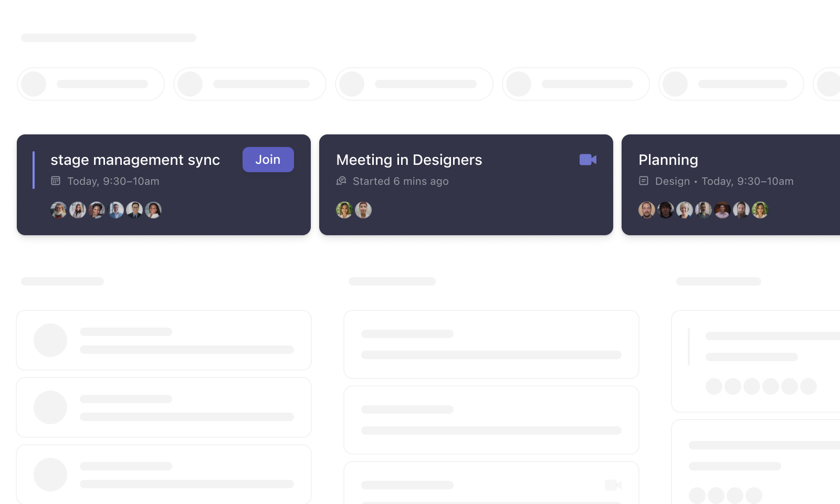The height and width of the screenshot is (504, 840).
Task: Open the Planning meeting title
Action: pyautogui.click(x=668, y=160)
